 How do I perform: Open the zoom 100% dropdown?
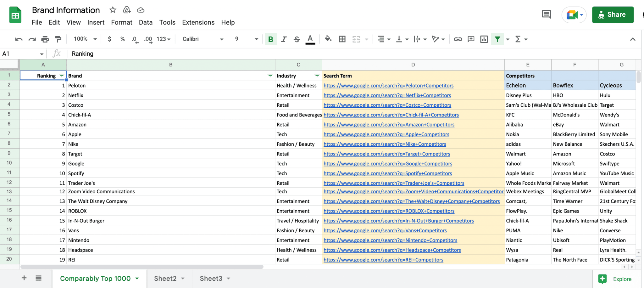pos(85,39)
